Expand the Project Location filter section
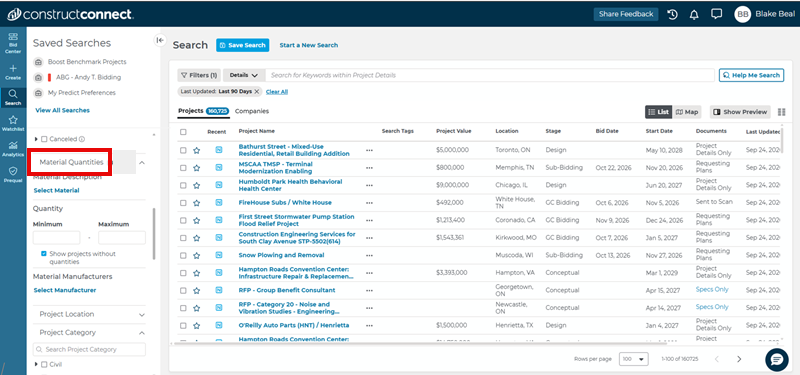 click(89, 314)
